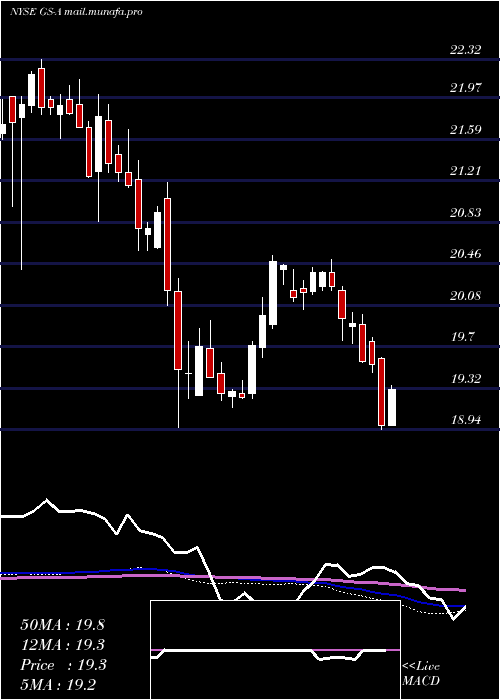Viewport: 500px width, 700px height.
Task: Click the 19.7 price axis label
Action: click(462, 337)
